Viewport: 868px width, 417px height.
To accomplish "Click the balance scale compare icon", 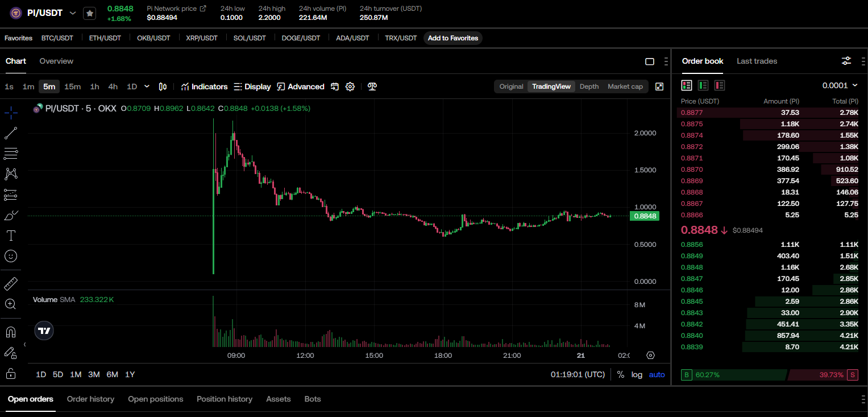I will point(372,86).
